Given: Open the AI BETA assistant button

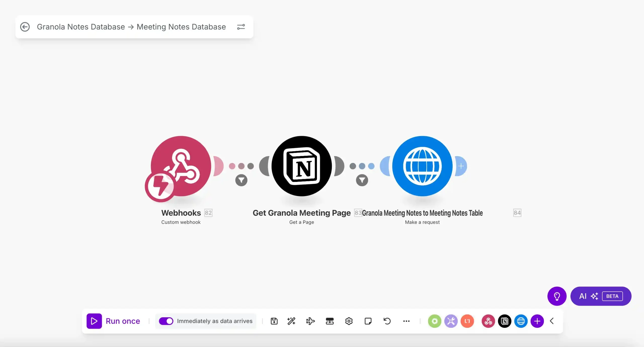Looking at the screenshot, I should tap(601, 296).
